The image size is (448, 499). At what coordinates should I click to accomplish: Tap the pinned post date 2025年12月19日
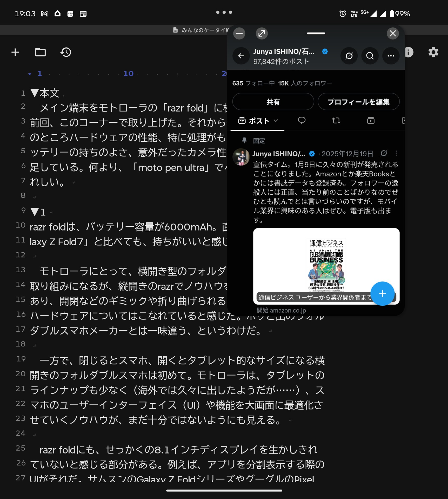click(x=347, y=154)
